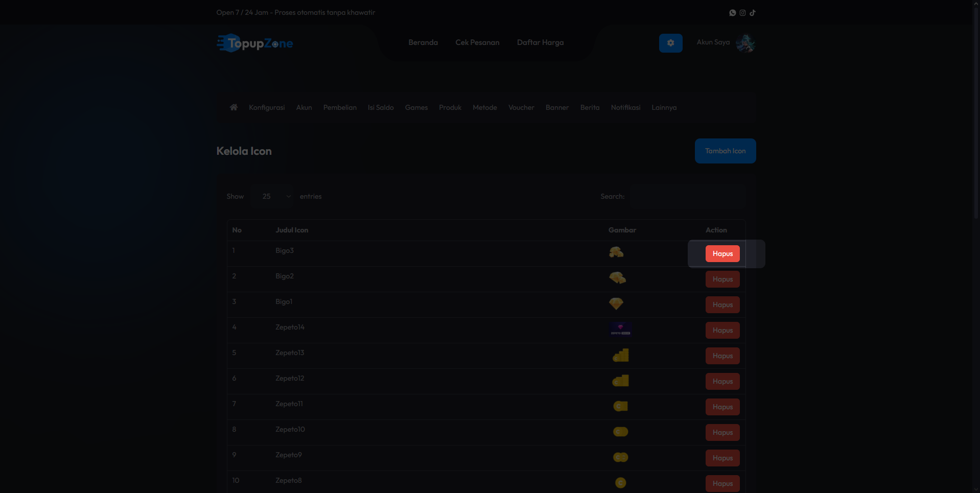Open the Metode menu
Image resolution: width=980 pixels, height=493 pixels.
(485, 107)
